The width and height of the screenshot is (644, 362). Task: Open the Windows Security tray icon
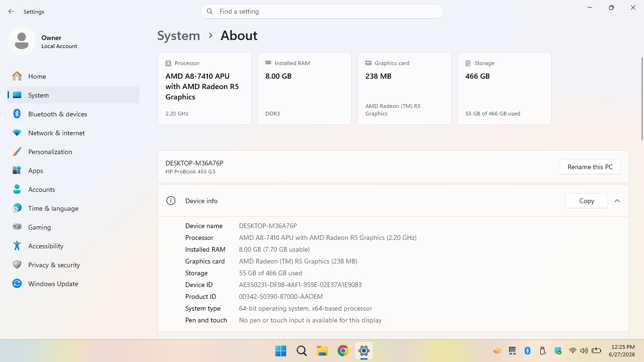click(558, 351)
